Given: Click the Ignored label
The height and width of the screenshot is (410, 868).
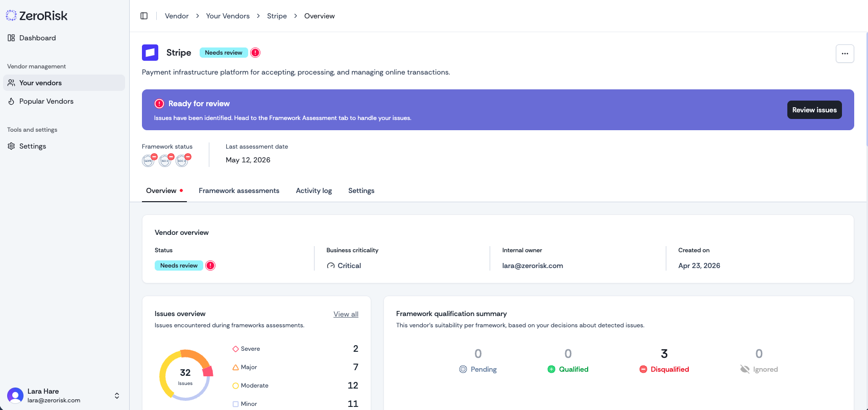Looking at the screenshot, I should (765, 369).
